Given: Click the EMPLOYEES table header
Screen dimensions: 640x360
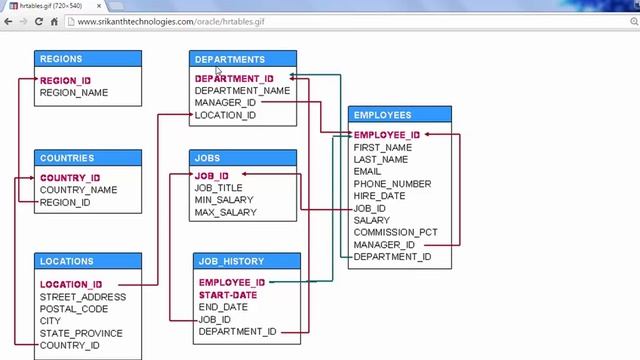Looking at the screenshot, I should 400,115.
